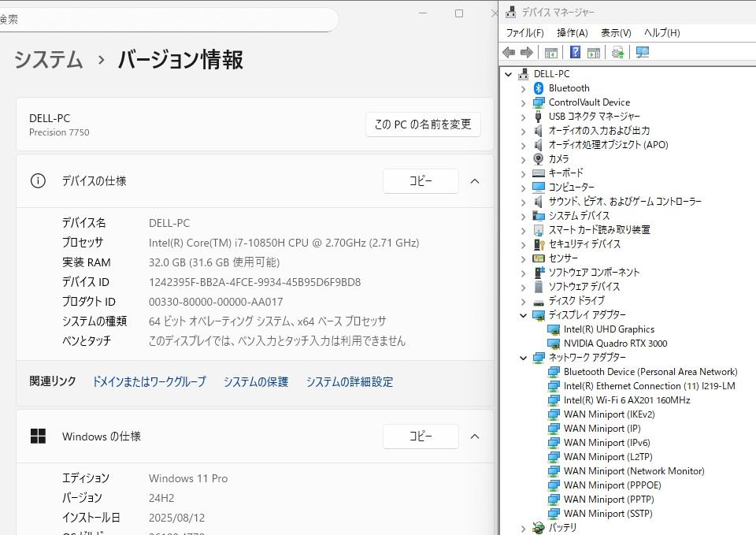Select the センサー icon

[539, 258]
